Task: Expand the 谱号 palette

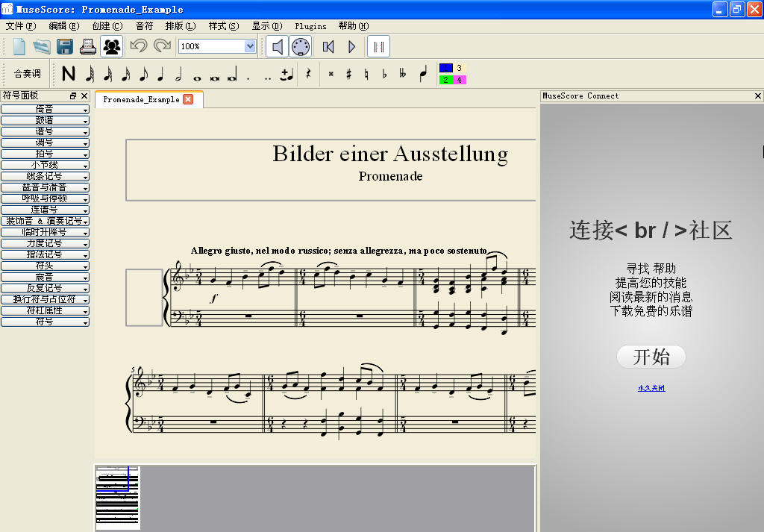Action: [45, 131]
